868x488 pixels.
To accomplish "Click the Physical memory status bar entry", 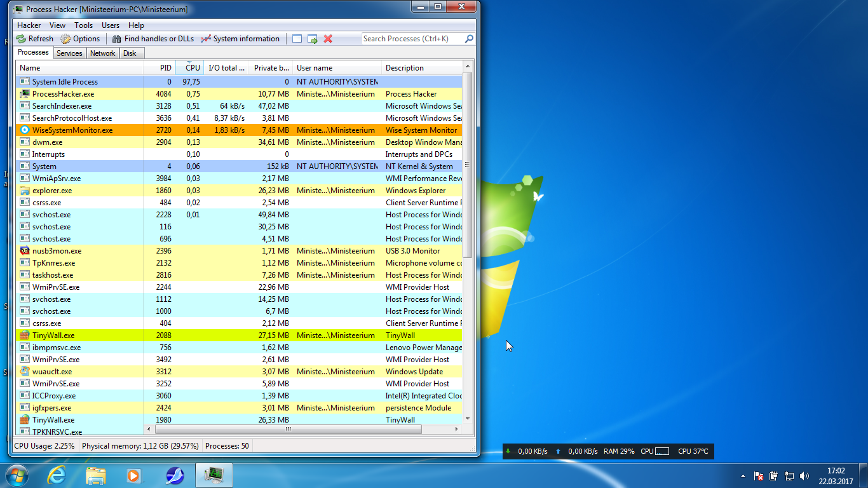I will point(140,446).
